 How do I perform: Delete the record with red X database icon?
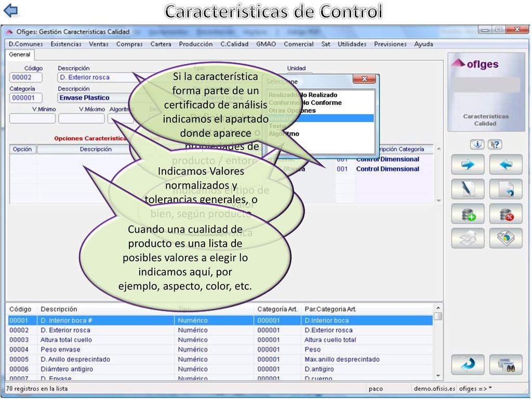point(506,214)
